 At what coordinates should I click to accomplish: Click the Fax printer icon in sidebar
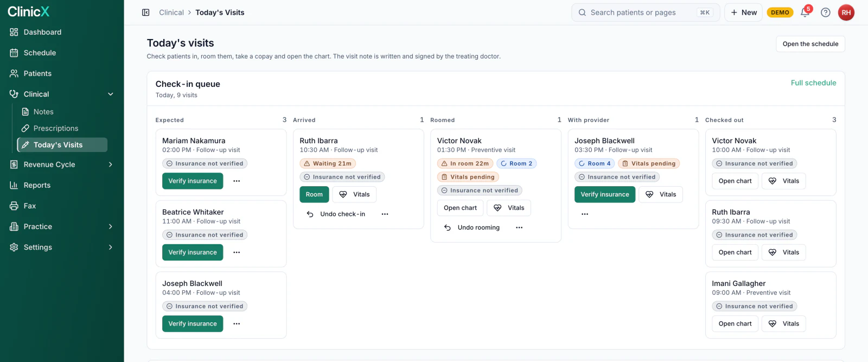[14, 206]
